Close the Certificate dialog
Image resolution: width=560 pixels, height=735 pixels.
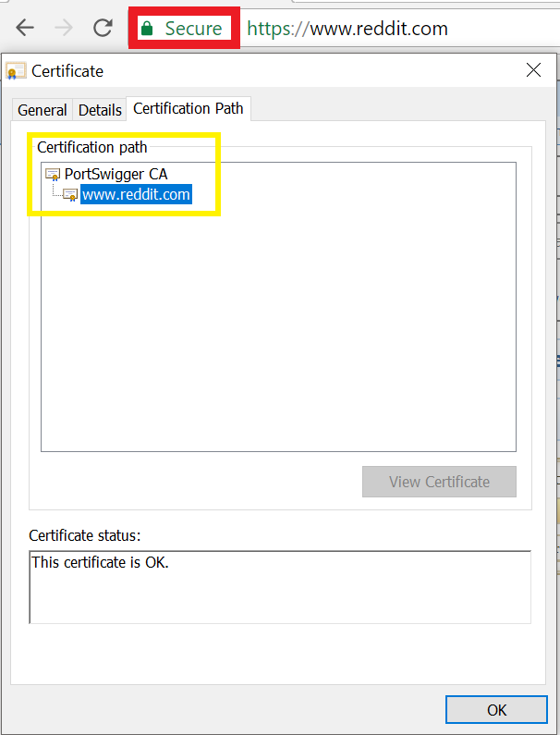click(x=533, y=70)
